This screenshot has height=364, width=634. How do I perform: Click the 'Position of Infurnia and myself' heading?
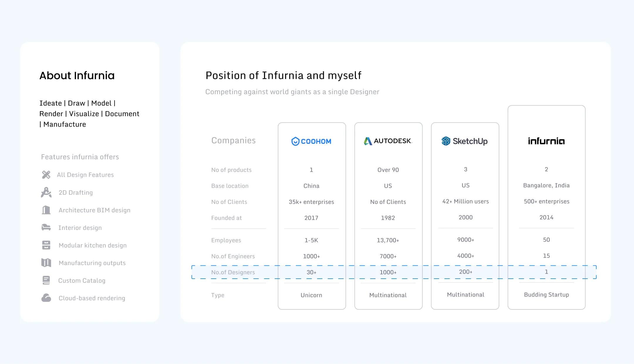click(x=284, y=75)
